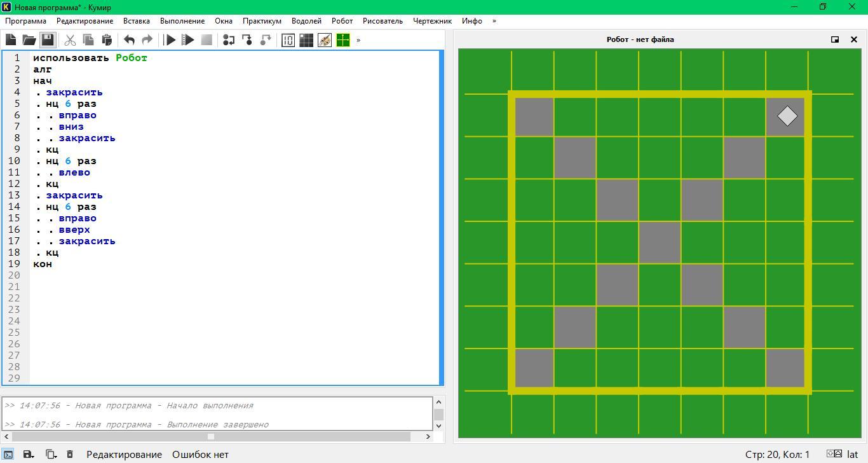
Task: Click the Cut scissors icon in toolbar
Action: click(70, 40)
